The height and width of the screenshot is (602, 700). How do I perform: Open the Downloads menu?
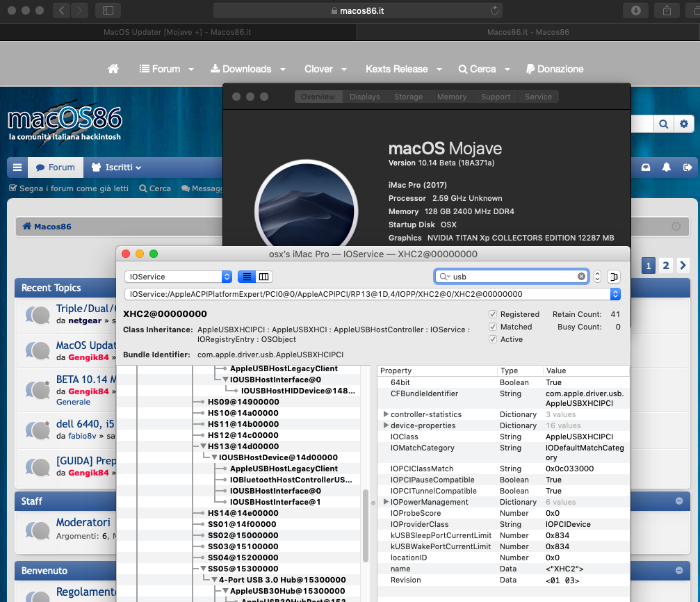point(248,69)
